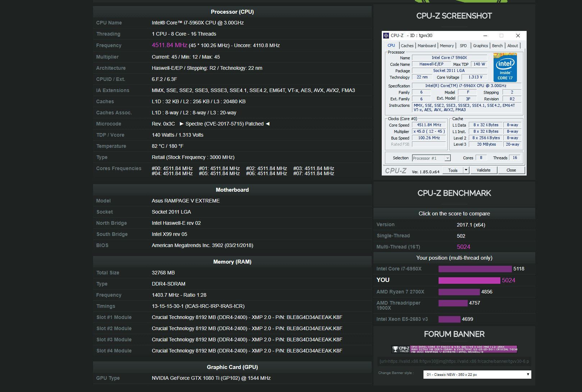
Task: Click the YOU benchmark bar
Action: (469, 280)
